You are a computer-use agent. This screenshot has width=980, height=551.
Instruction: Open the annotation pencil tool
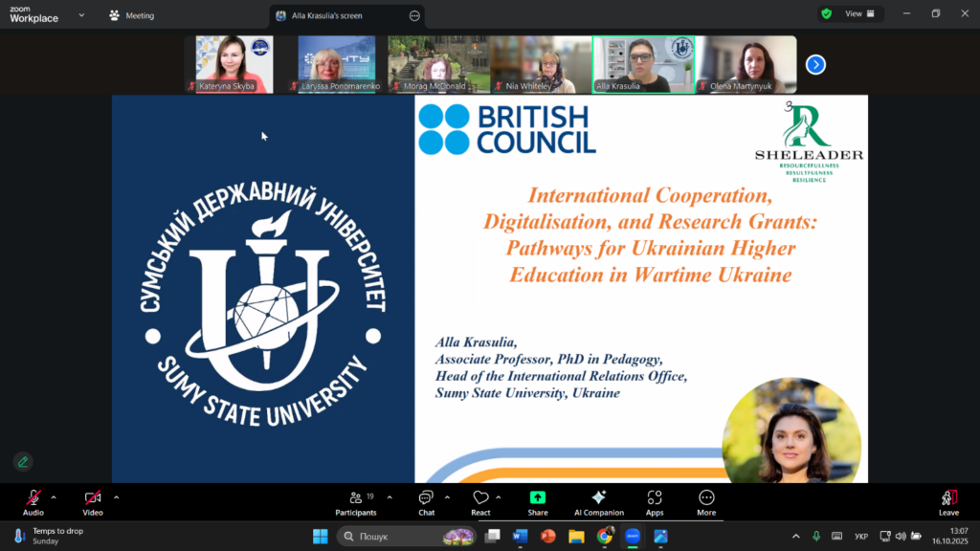click(x=23, y=462)
